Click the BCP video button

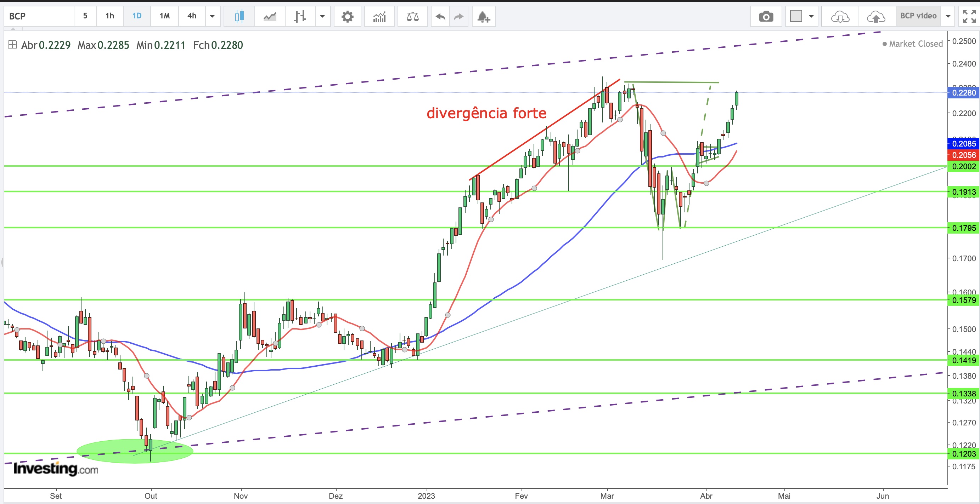[x=918, y=16]
